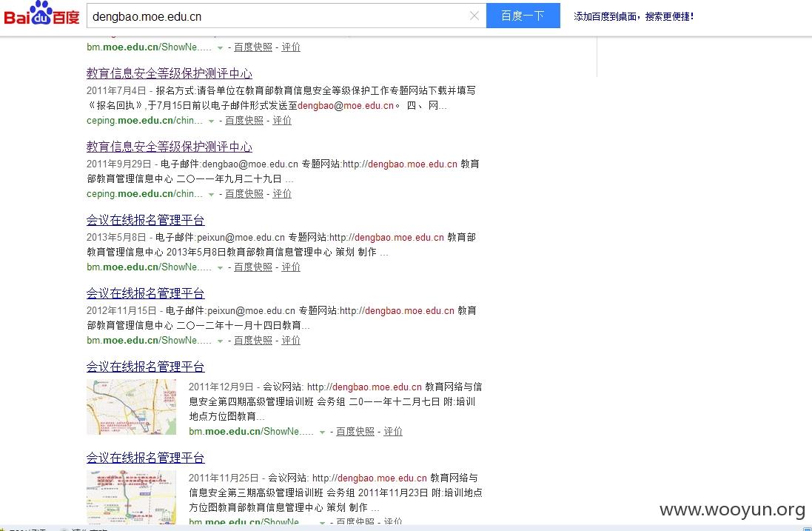This screenshot has width=812, height=531.
Task: Open 百度快照 for the 2013年5月8日 result
Action: coord(253,267)
